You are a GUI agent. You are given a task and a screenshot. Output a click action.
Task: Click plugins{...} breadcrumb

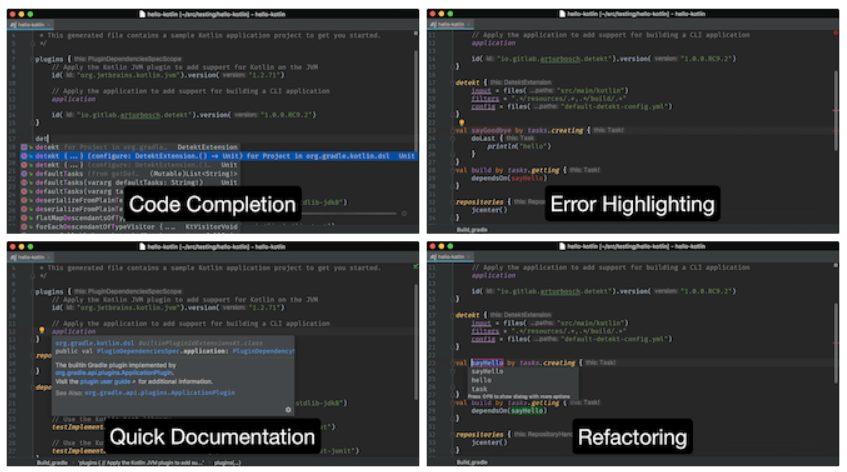coord(227,463)
